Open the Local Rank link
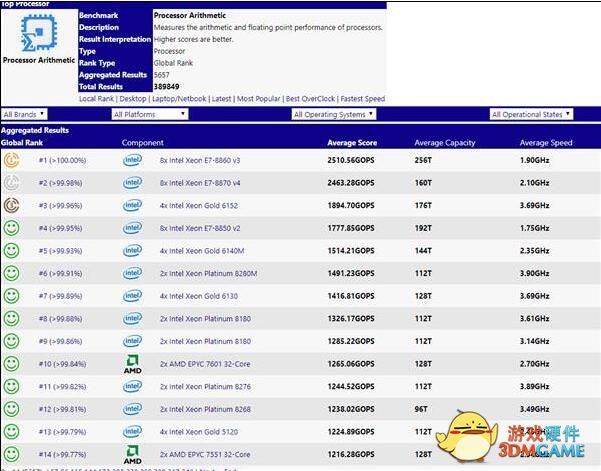The image size is (601, 471). coord(96,99)
